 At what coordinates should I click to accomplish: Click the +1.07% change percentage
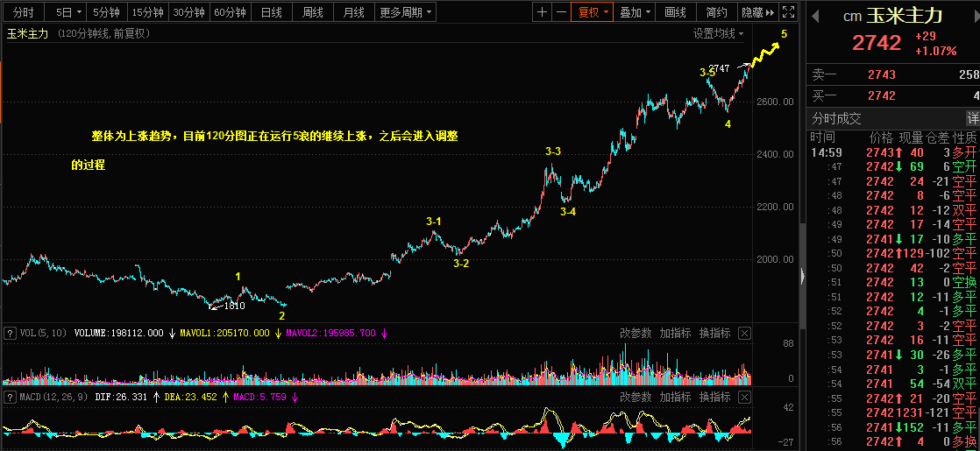coord(935,51)
